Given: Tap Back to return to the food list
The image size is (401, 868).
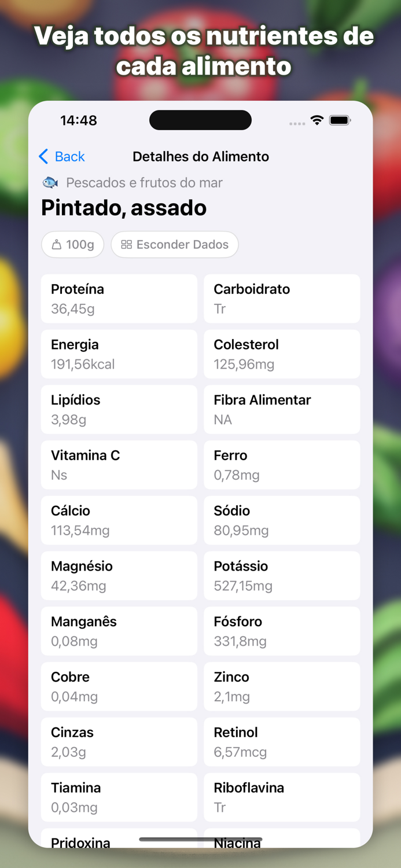Looking at the screenshot, I should 61,156.
